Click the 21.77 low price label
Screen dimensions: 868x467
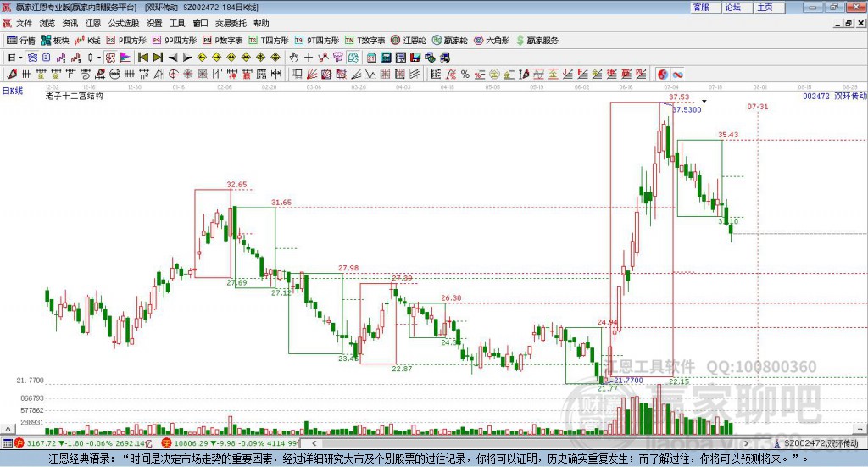[x=607, y=388]
